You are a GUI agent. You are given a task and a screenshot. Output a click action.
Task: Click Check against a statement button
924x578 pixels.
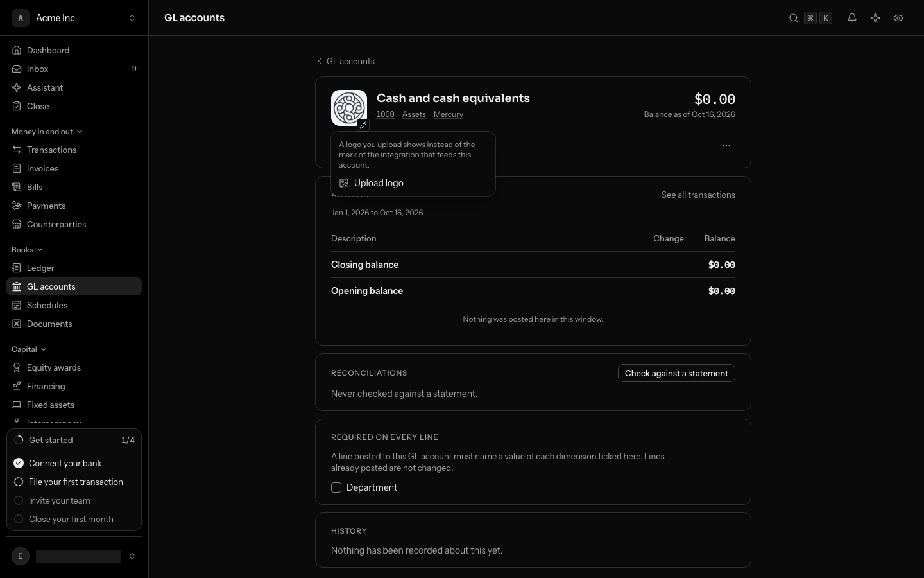click(x=676, y=373)
